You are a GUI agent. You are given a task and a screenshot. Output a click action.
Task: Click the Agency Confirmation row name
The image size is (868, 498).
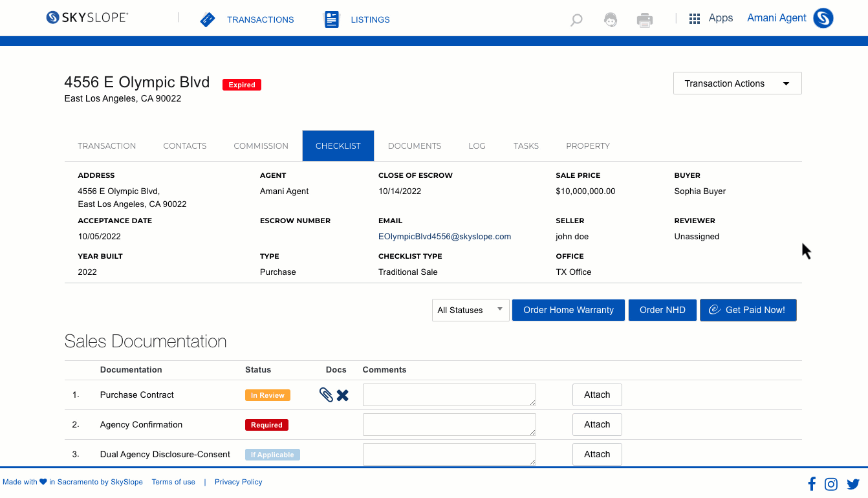coord(141,424)
